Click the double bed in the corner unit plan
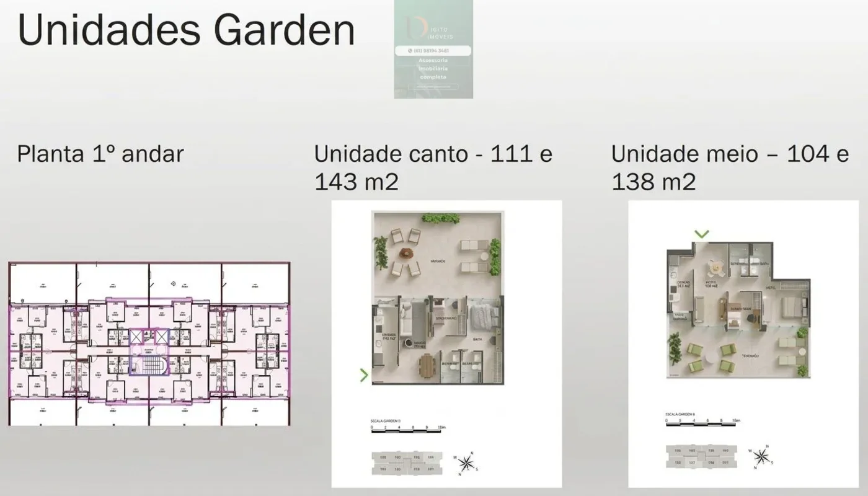 (484, 316)
